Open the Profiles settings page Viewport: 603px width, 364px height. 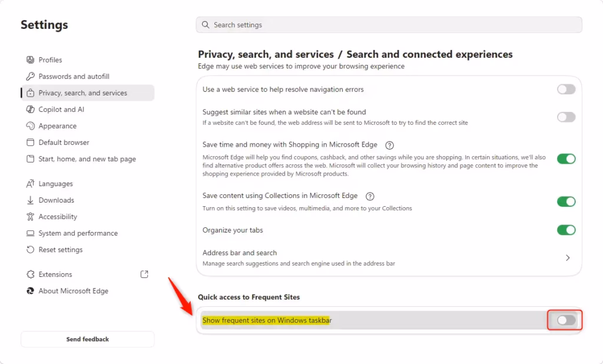(x=88, y=59)
